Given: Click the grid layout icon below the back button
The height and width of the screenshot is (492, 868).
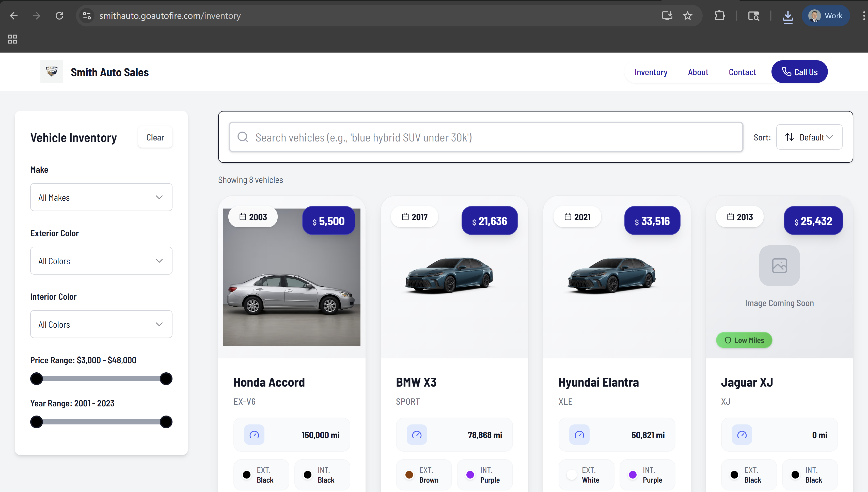Looking at the screenshot, I should 12,39.
